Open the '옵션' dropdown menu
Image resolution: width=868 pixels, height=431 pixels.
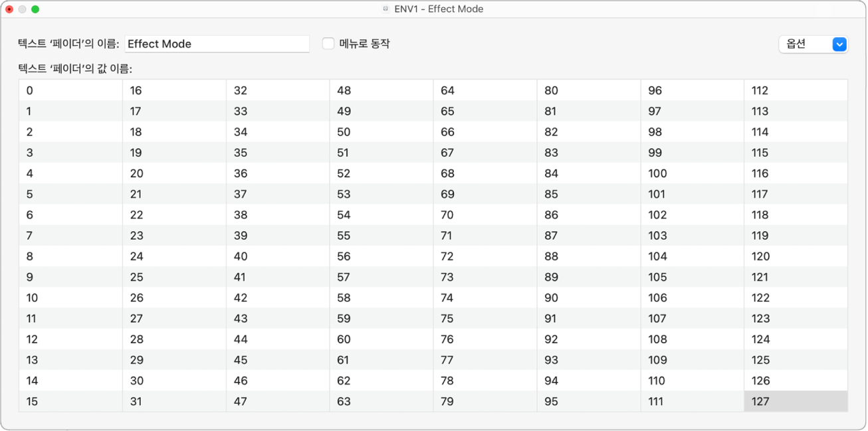[x=812, y=44]
